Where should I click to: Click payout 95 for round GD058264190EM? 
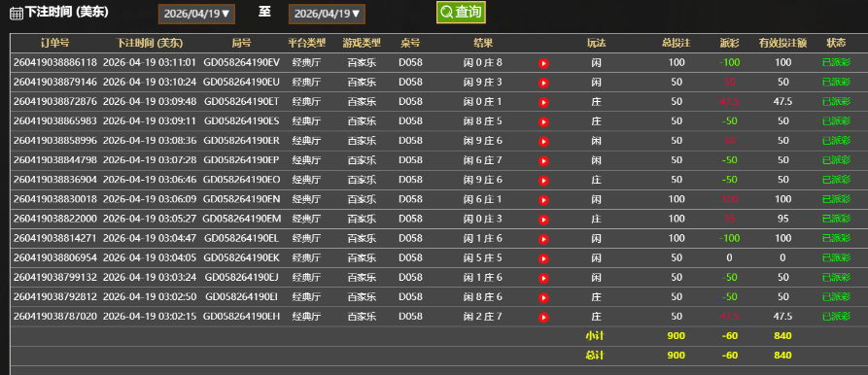coord(730,219)
